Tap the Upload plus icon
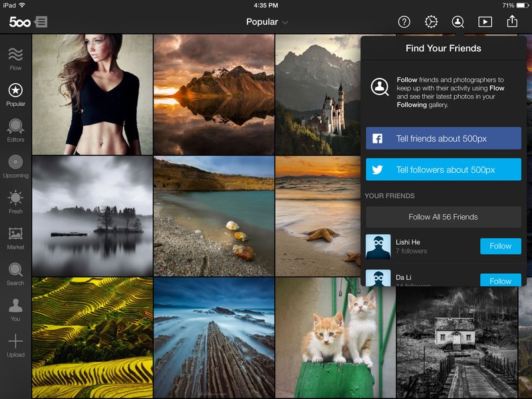This screenshot has height=399, width=532. (x=15, y=341)
